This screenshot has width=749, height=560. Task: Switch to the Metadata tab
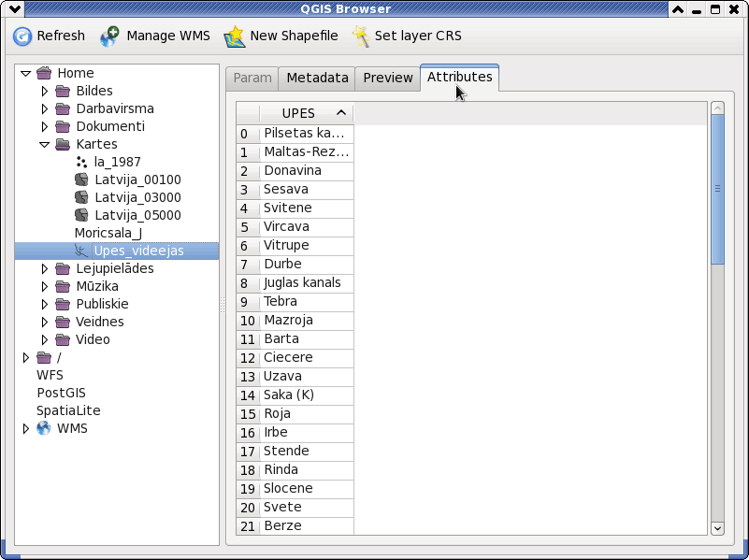[x=317, y=79]
